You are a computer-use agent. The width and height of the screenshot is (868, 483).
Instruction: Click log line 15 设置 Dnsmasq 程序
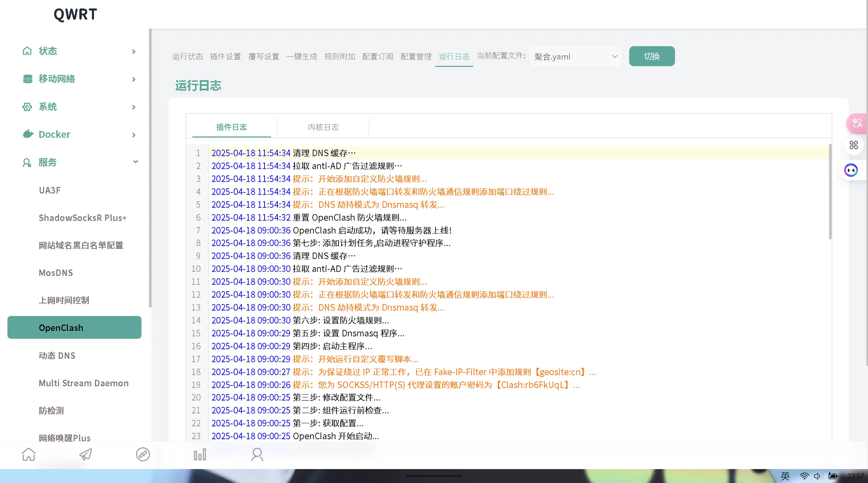click(x=308, y=333)
